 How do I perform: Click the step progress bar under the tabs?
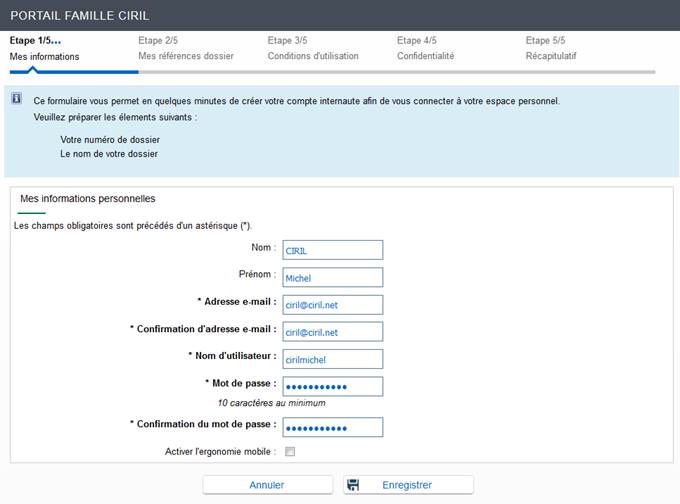[400, 72]
